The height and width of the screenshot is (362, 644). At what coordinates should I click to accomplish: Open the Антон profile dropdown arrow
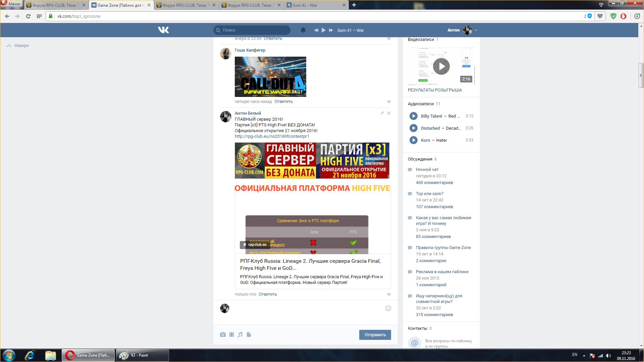[x=476, y=31]
